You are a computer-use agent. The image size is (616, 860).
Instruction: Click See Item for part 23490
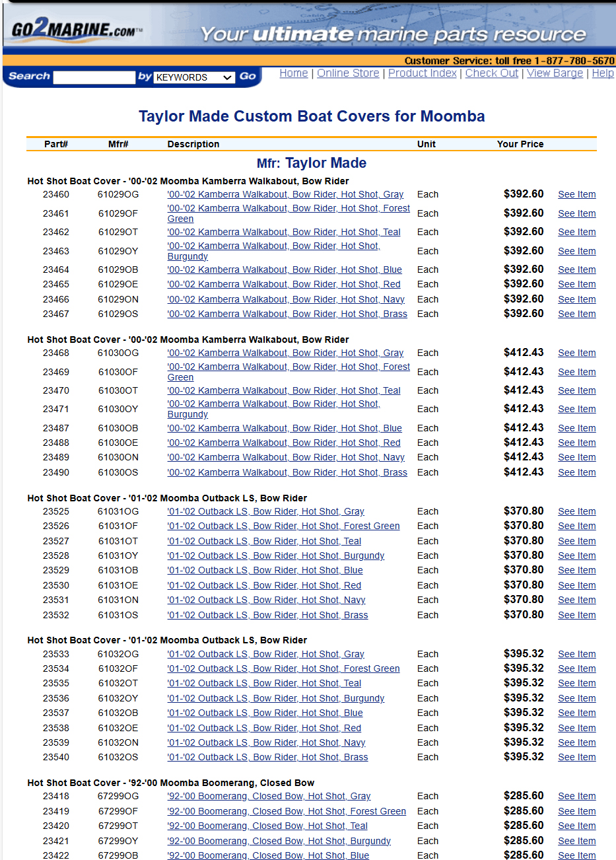[576, 472]
